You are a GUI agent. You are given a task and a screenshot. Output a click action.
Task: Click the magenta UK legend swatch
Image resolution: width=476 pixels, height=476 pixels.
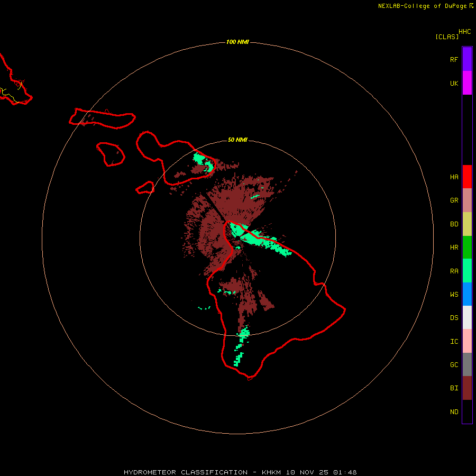[467, 83]
